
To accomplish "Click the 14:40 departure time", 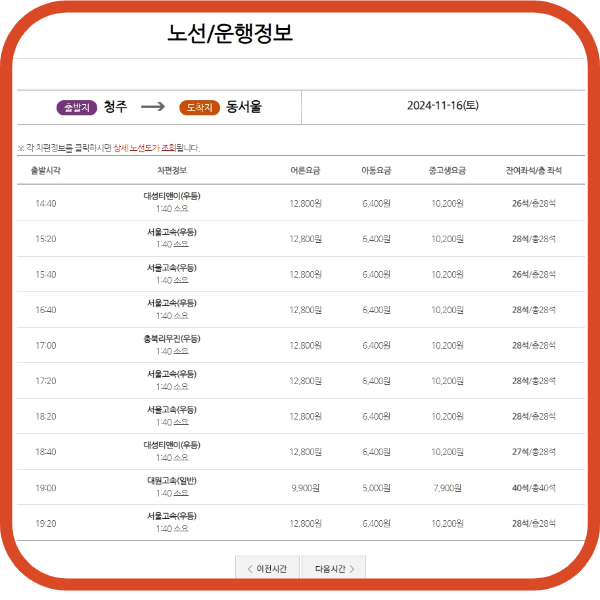I will [46, 203].
